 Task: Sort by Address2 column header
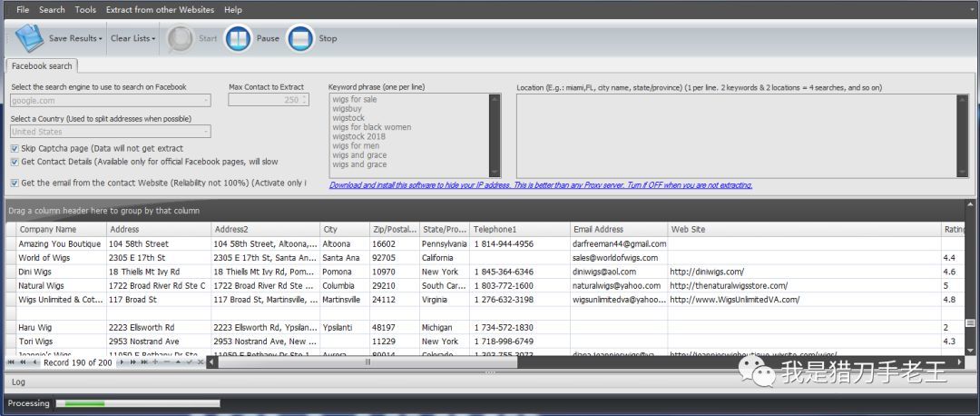[x=266, y=229]
